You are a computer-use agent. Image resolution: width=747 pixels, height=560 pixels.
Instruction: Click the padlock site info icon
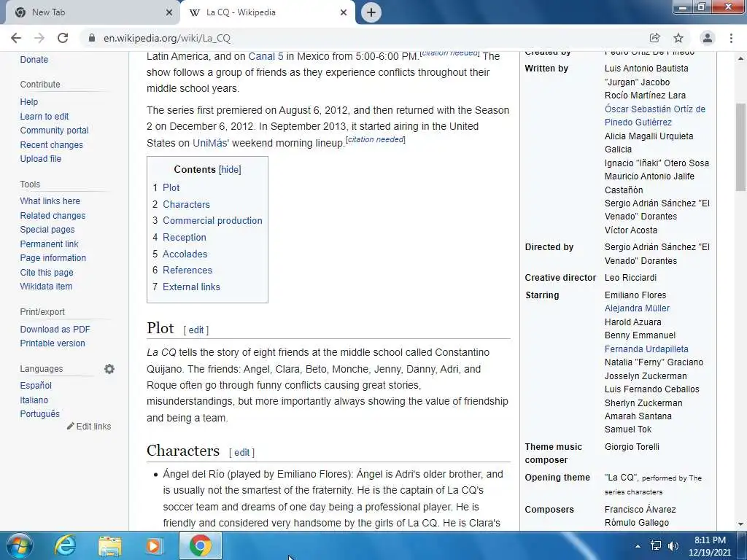[x=92, y=38]
